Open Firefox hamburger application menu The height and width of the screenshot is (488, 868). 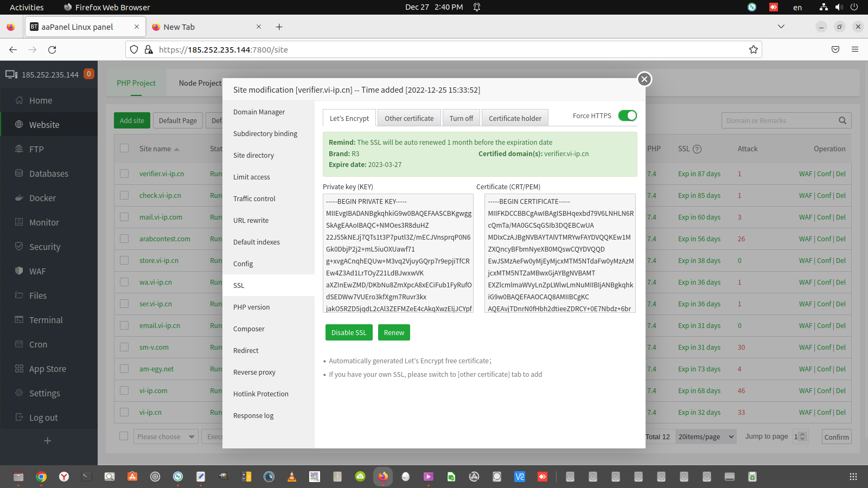[855, 49]
